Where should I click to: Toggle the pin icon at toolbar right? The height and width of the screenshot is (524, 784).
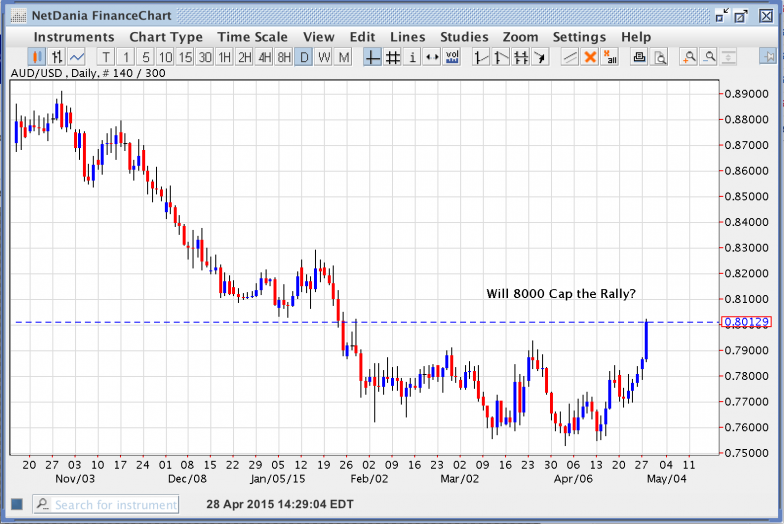coord(768,56)
